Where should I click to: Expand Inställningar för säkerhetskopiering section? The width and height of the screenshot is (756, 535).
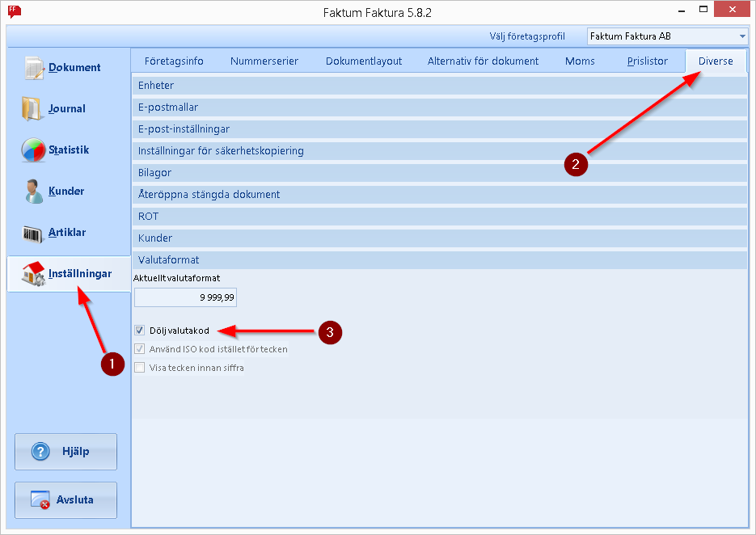pyautogui.click(x=440, y=151)
